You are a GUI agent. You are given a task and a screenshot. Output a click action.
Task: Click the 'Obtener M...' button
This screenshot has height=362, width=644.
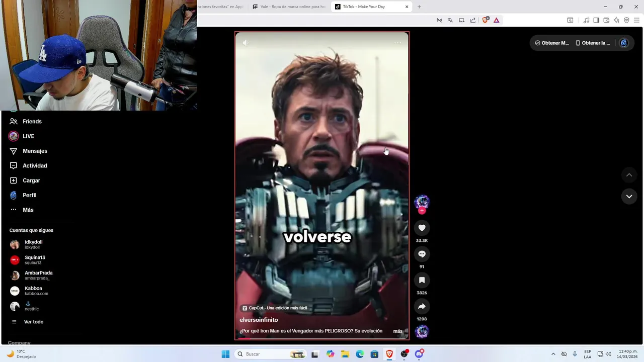[552, 43]
